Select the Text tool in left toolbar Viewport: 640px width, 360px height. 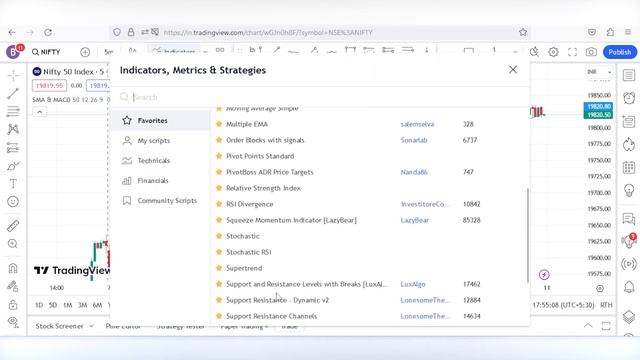[x=13, y=184]
